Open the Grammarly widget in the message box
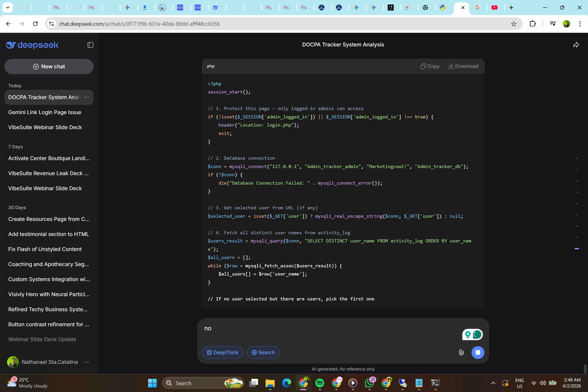 coord(477,334)
